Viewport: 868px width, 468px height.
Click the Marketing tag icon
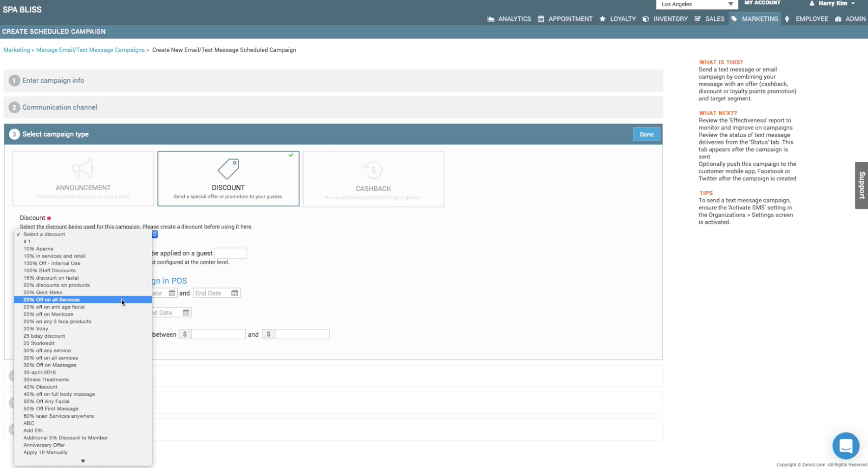coord(734,19)
